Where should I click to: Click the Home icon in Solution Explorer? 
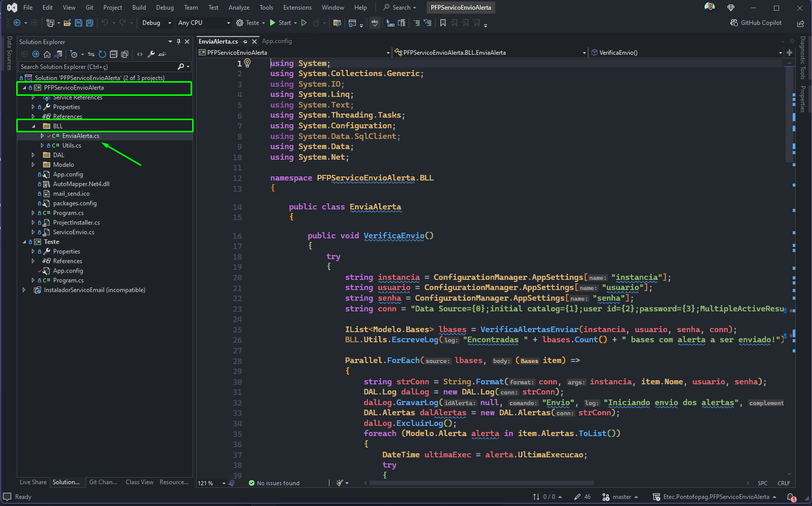[x=47, y=54]
